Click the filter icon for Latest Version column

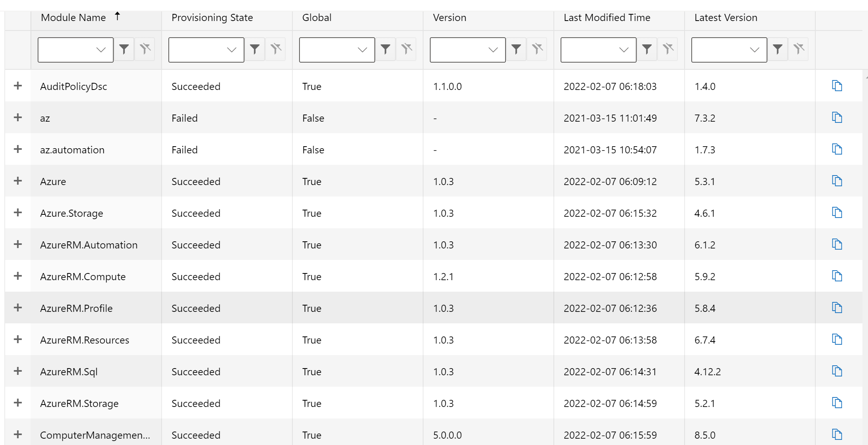pyautogui.click(x=778, y=49)
